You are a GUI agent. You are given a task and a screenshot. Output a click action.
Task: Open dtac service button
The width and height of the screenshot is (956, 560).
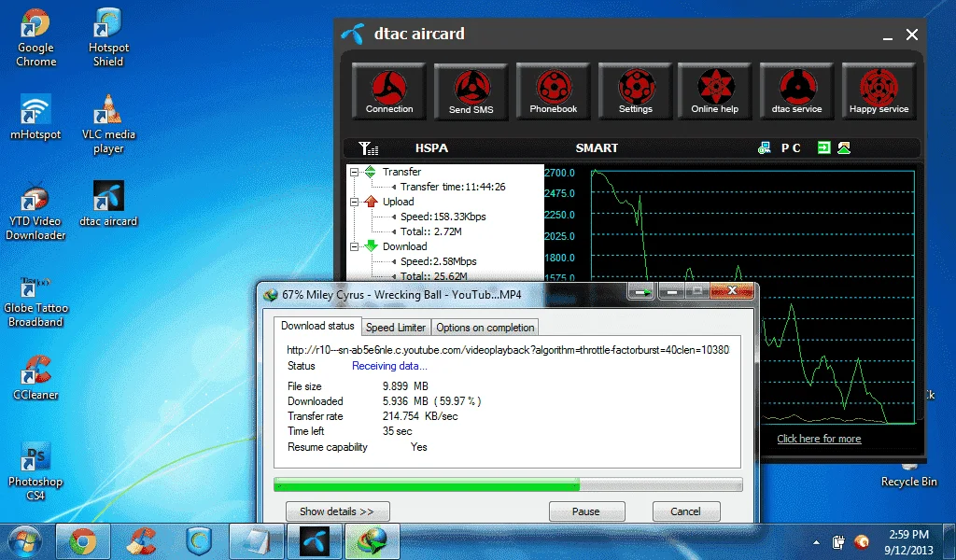click(796, 91)
